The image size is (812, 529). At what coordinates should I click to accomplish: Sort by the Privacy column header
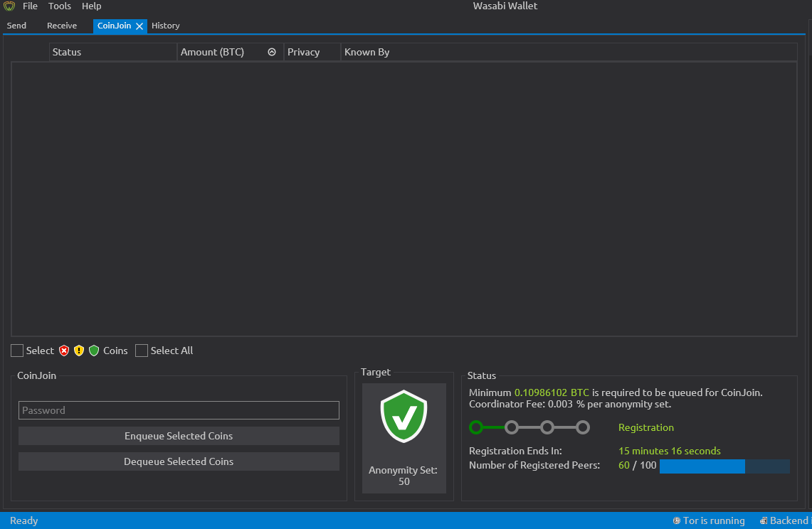pyautogui.click(x=312, y=52)
